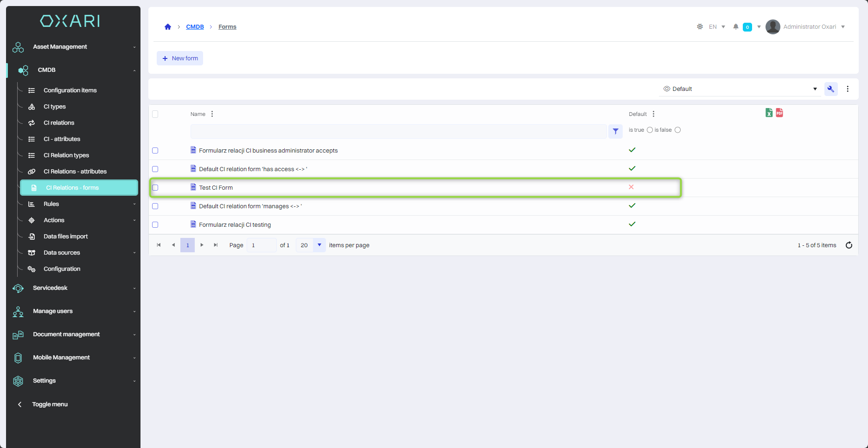Open the Default view dropdown
Image resolution: width=868 pixels, height=448 pixels.
740,89
